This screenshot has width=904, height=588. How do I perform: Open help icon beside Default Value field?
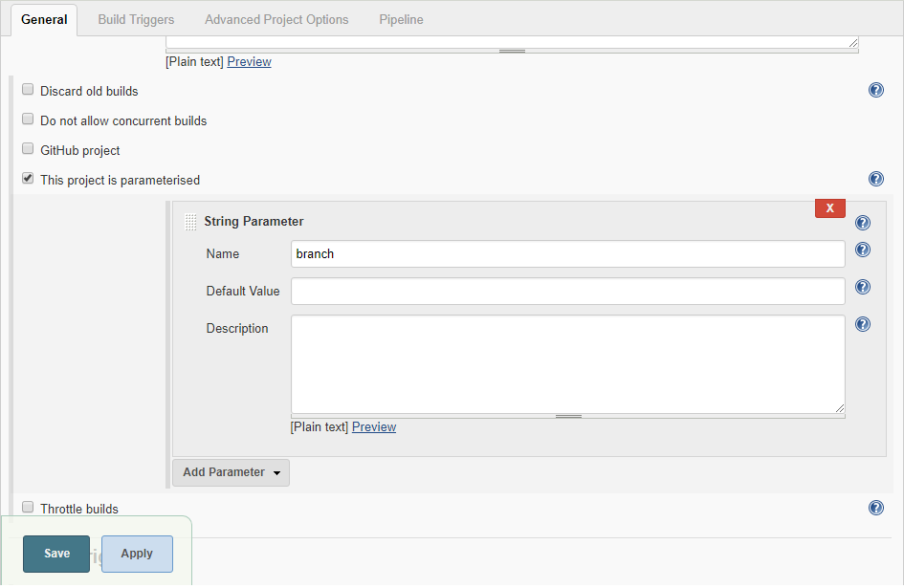(863, 287)
